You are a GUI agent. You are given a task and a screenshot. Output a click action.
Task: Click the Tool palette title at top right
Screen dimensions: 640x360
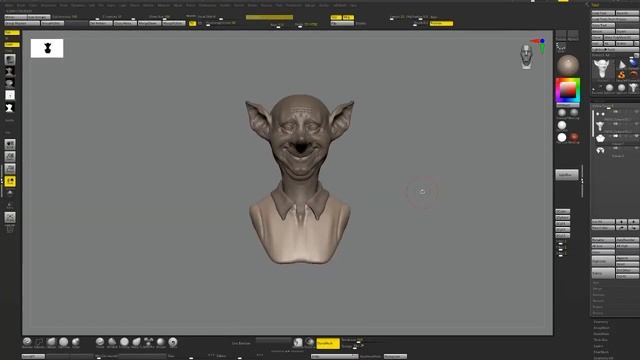coord(596,5)
